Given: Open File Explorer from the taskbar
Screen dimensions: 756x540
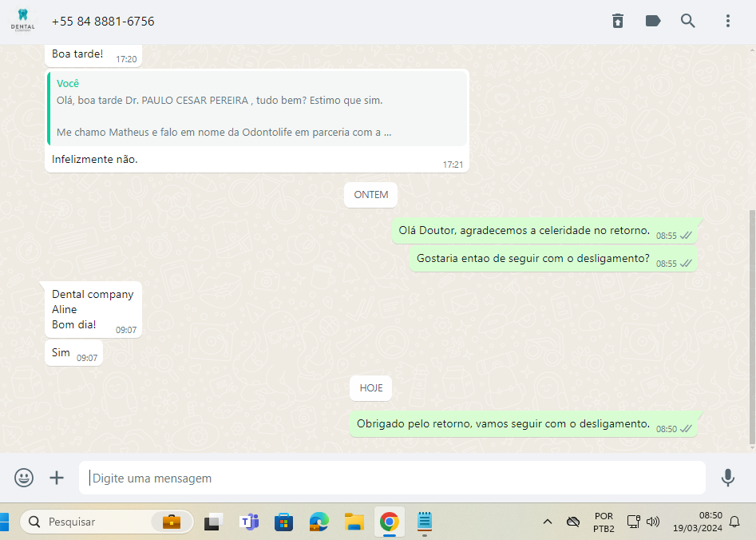Looking at the screenshot, I should 354,522.
